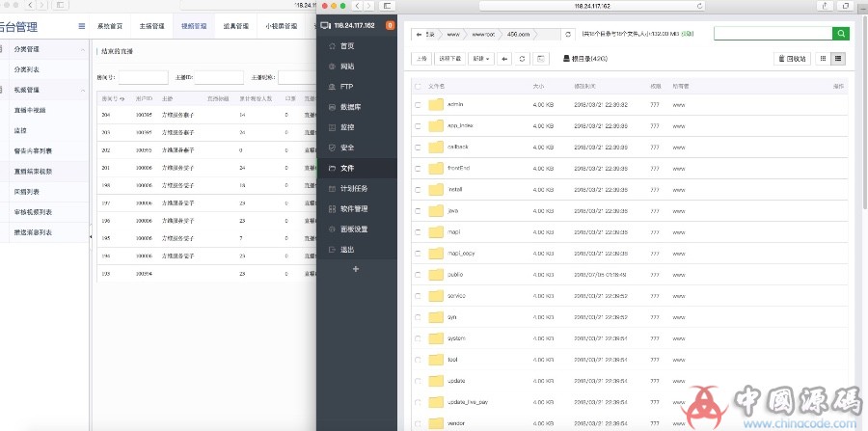
Task: Collapse 分类管理 group in left sidebar
Action: pos(83,50)
